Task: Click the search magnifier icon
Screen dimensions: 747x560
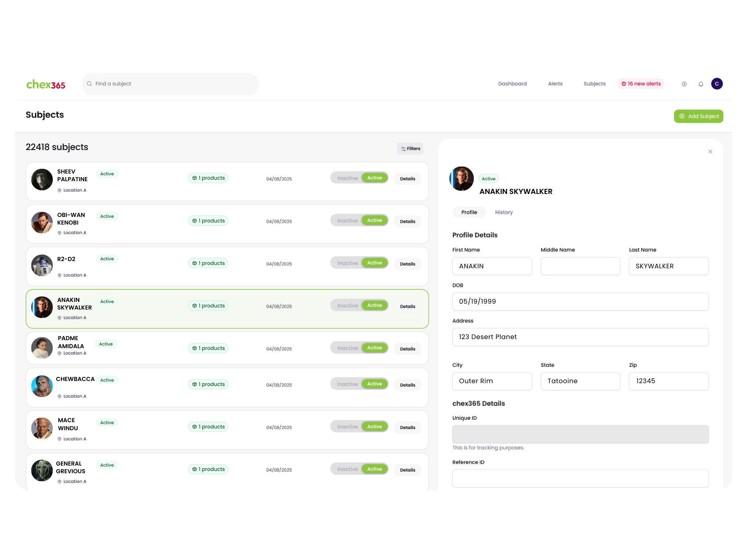Action: 89,84
